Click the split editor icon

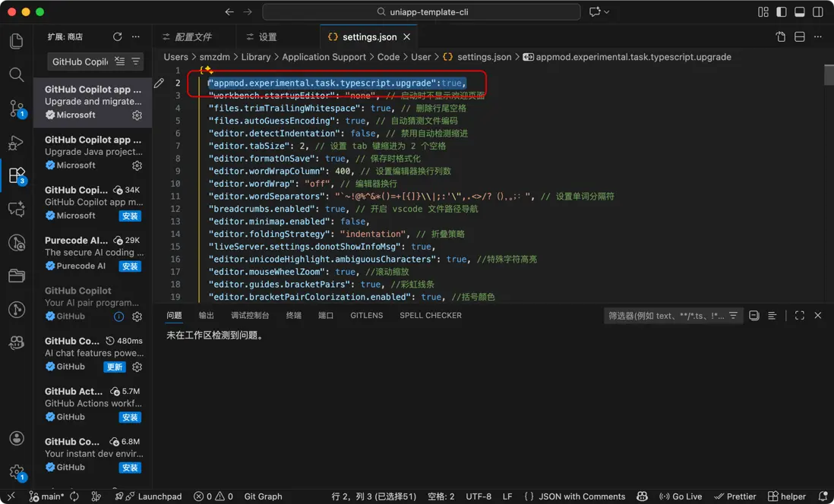coord(800,36)
